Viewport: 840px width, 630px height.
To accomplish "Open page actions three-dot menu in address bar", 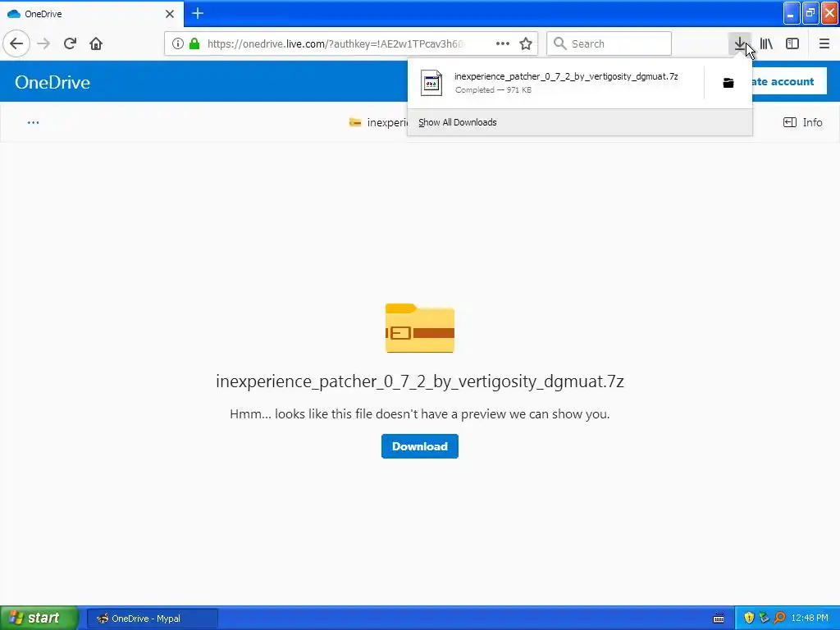I will tap(503, 43).
